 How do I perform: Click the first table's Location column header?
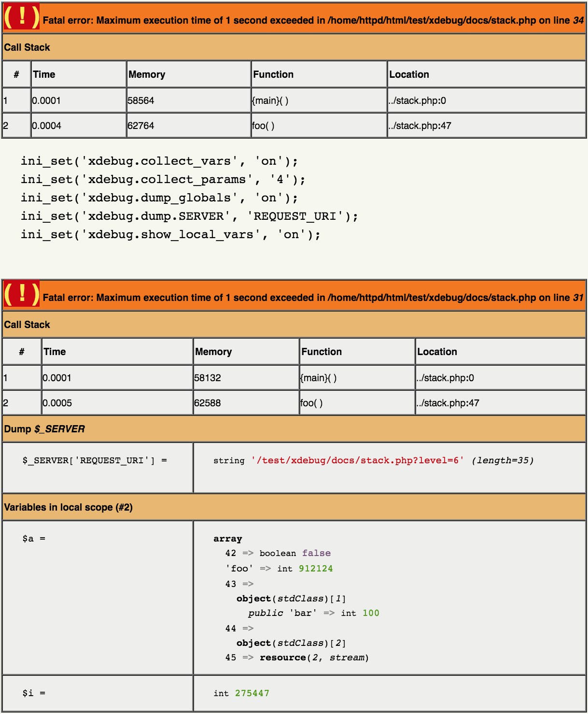[487, 74]
